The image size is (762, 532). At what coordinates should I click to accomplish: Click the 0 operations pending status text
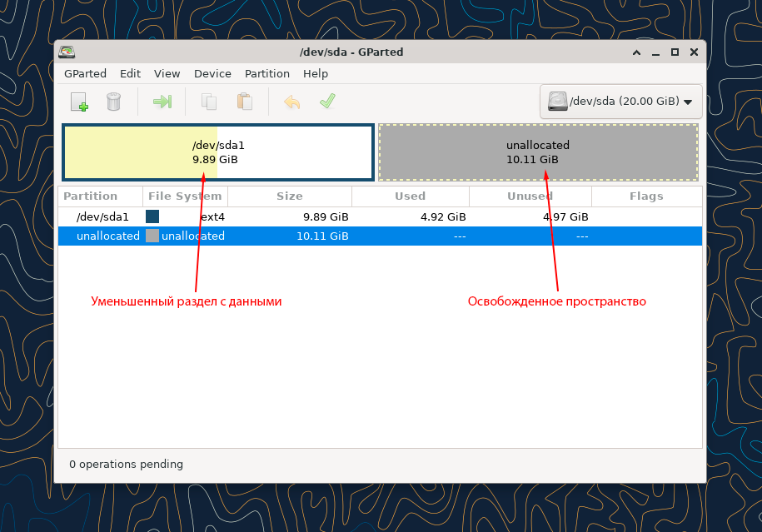coord(126,464)
